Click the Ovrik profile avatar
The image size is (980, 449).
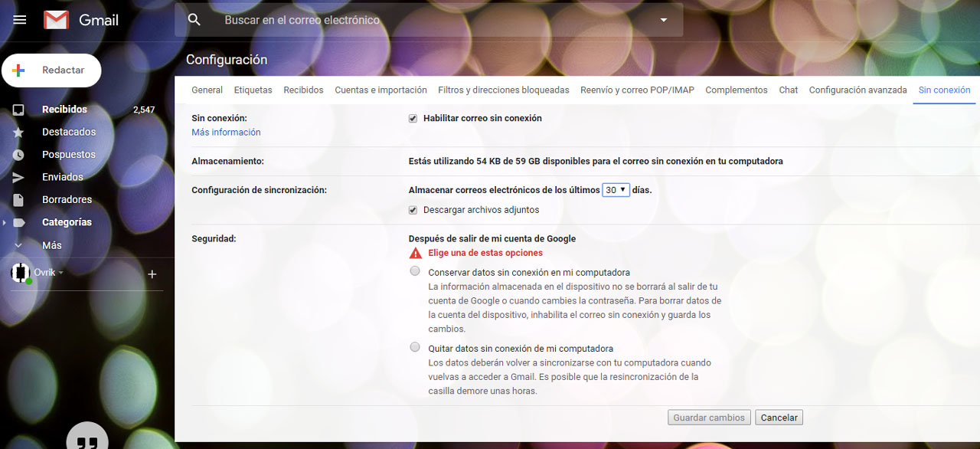21,273
